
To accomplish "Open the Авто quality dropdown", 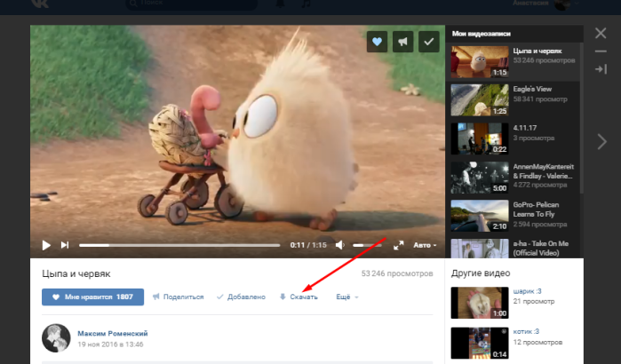I will point(425,245).
